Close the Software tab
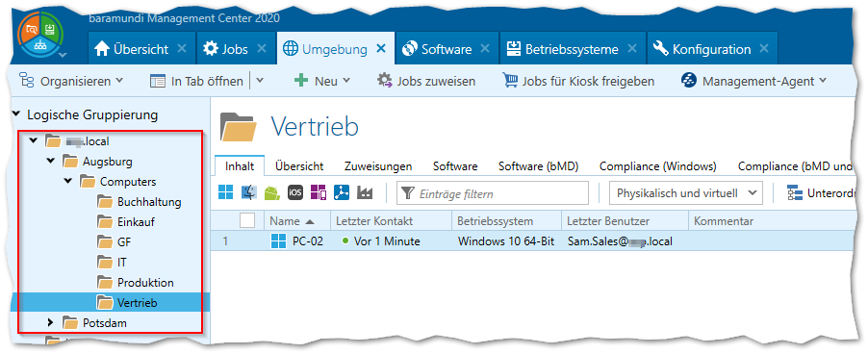This screenshot has width=868, height=354. click(485, 49)
